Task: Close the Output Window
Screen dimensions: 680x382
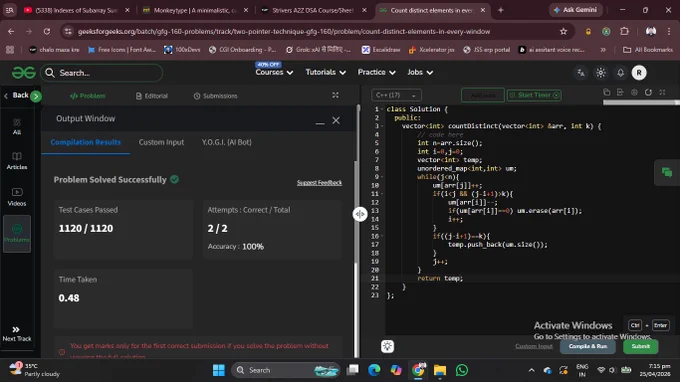Action: coord(336,121)
